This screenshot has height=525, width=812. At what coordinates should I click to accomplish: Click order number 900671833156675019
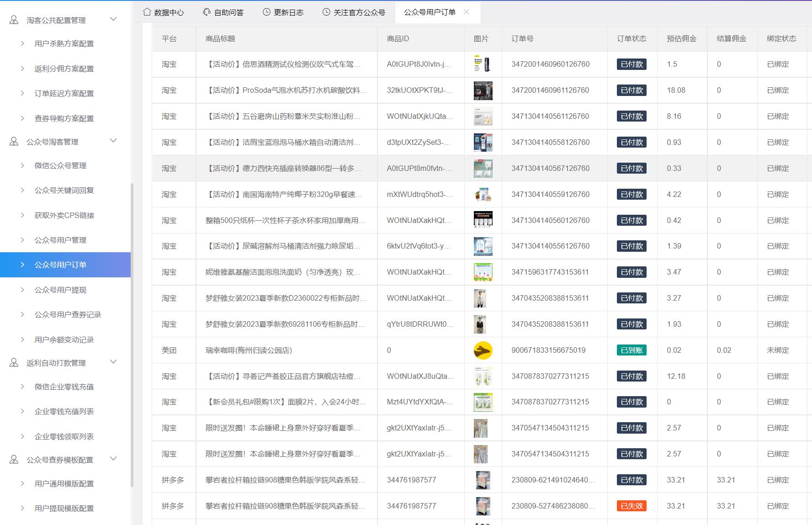pos(548,350)
